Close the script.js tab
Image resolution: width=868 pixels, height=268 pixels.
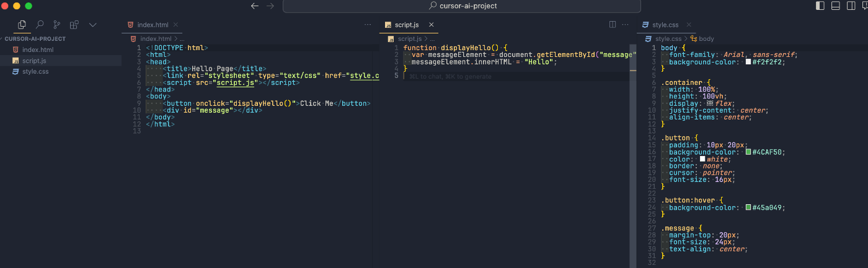point(430,25)
